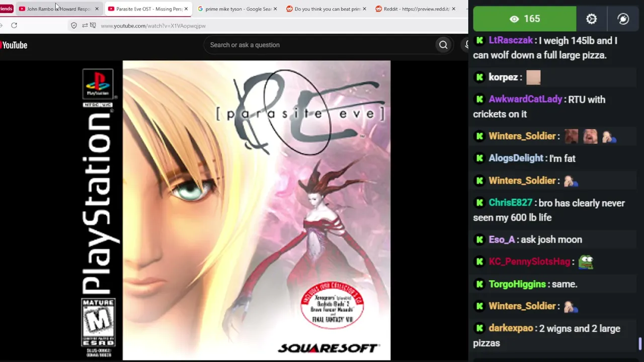
Task: Switch to the Reddit preview.redd.it tab
Action: (x=417, y=9)
